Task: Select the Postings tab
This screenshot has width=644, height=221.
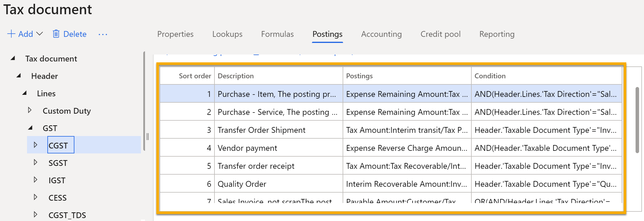Action: tap(328, 34)
